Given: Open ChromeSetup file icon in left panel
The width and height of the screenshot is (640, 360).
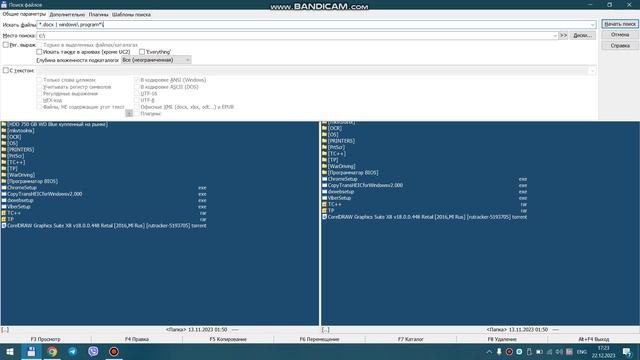Looking at the screenshot, I should 4,188.
